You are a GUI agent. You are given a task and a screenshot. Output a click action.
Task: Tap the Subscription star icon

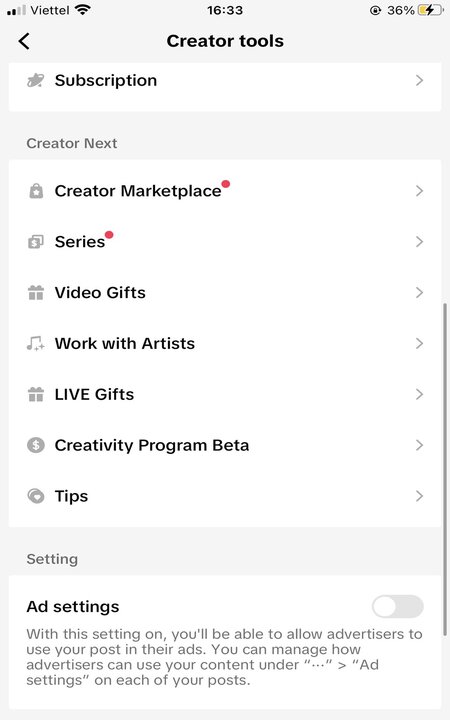pyautogui.click(x=36, y=81)
